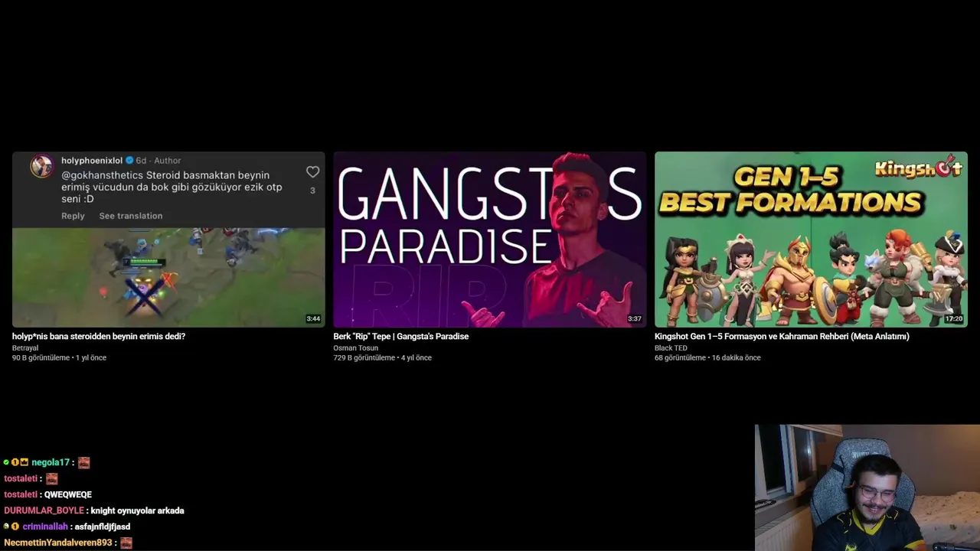The height and width of the screenshot is (551, 980).
Task: Open the holyp*nis steroid video thumbnail
Action: click(168, 240)
